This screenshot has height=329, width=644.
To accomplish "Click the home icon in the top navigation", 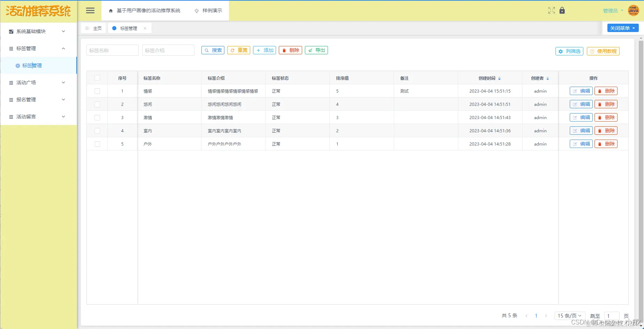I will [111, 11].
